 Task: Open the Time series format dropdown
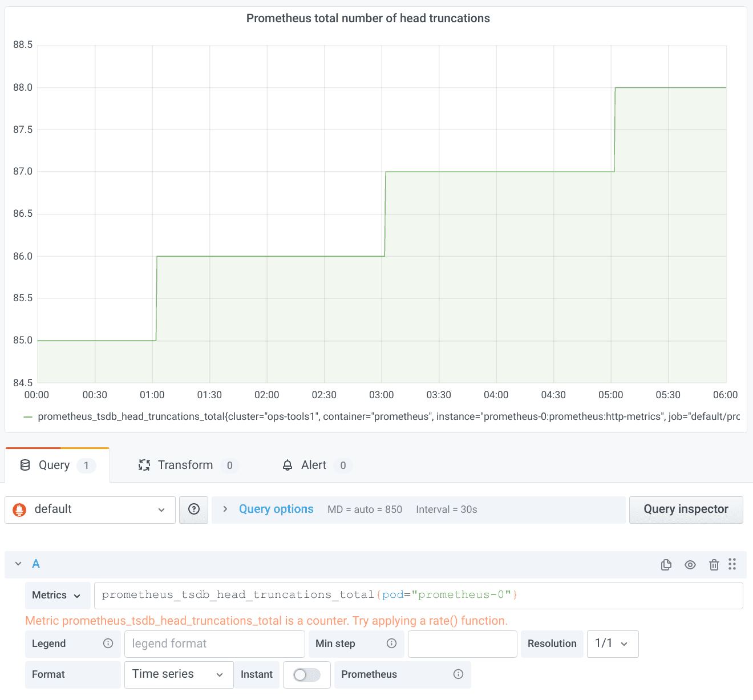click(x=179, y=675)
